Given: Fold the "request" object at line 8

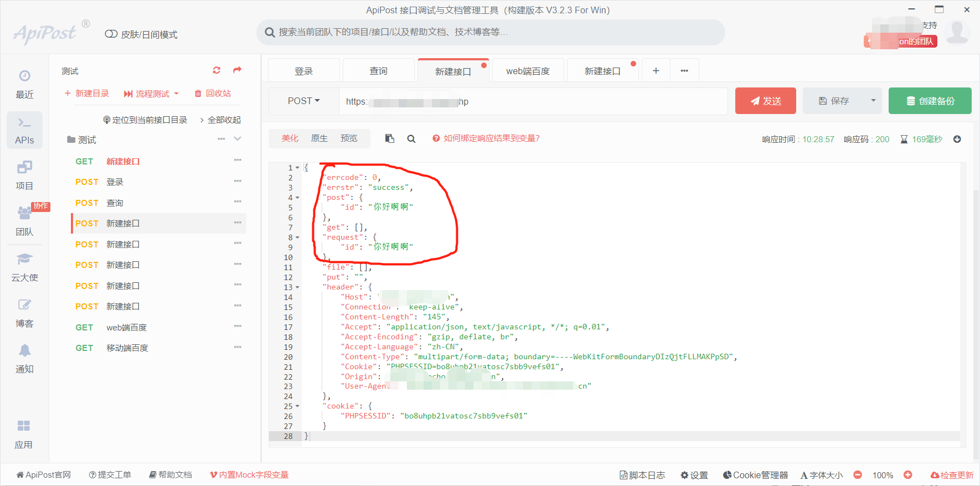Looking at the screenshot, I should click(297, 237).
